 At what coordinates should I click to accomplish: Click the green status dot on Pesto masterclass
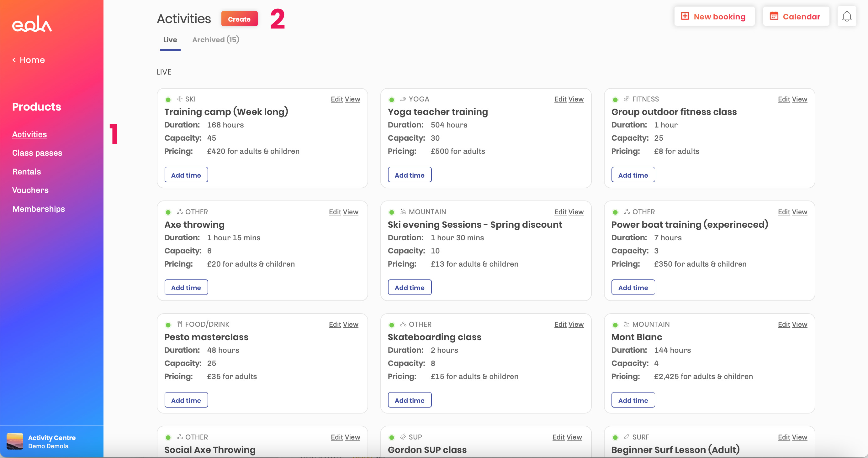(168, 325)
